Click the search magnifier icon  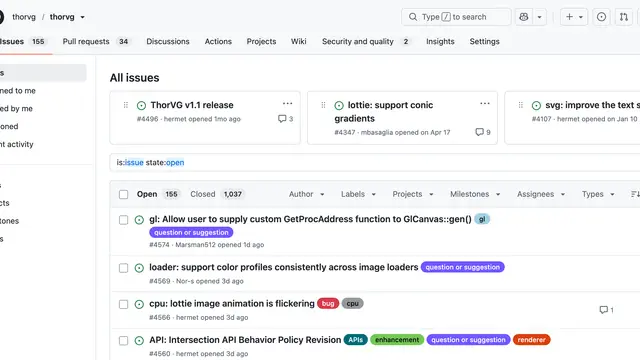[x=413, y=17]
